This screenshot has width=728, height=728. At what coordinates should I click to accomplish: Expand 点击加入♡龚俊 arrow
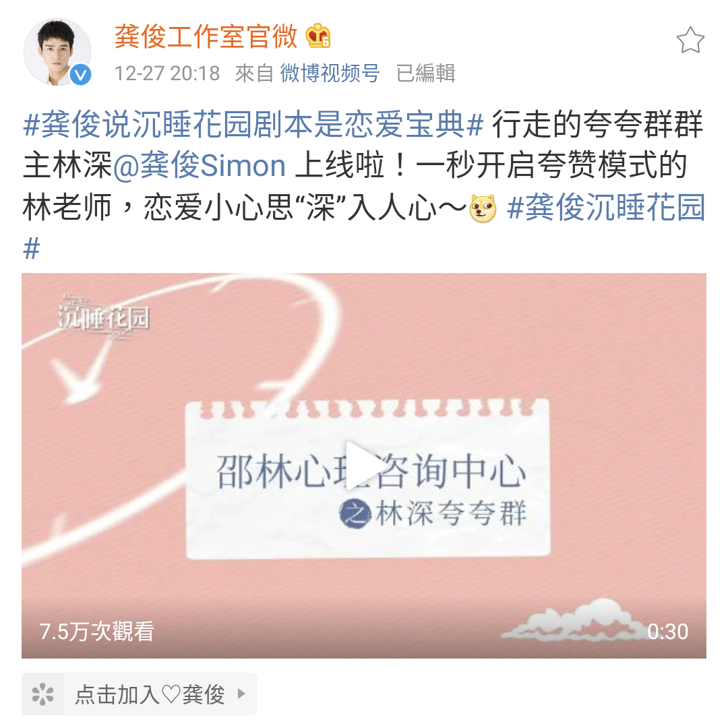pyautogui.click(x=241, y=694)
